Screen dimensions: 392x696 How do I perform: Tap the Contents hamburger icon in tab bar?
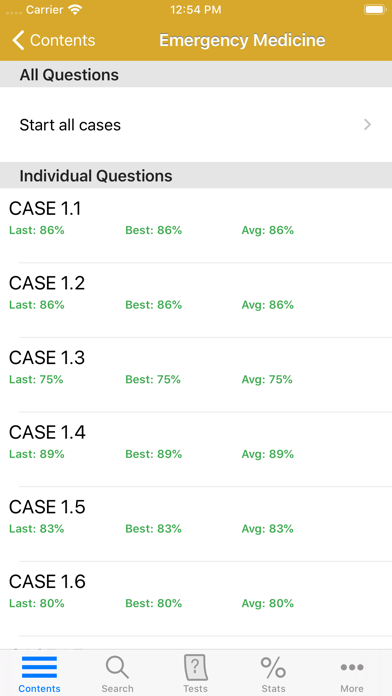(39, 667)
